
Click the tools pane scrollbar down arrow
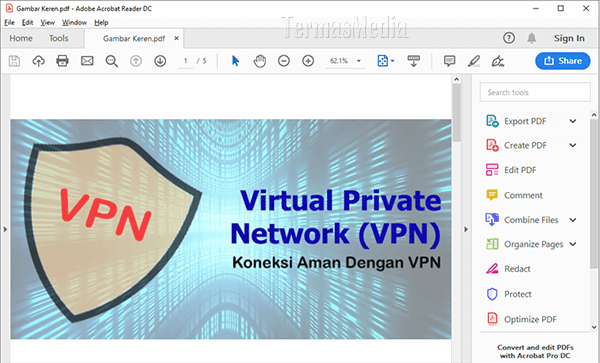coord(594,327)
